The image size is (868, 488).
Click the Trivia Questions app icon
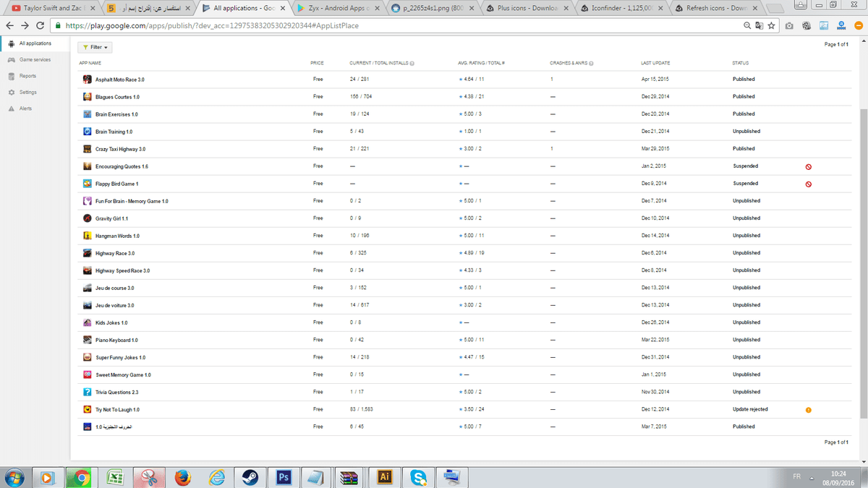click(87, 392)
